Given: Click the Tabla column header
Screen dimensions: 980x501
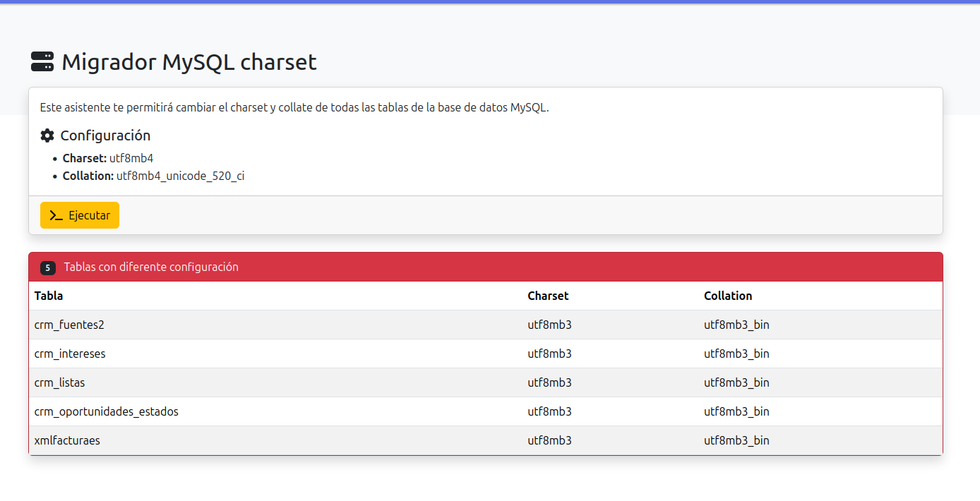Looking at the screenshot, I should click(x=48, y=296).
